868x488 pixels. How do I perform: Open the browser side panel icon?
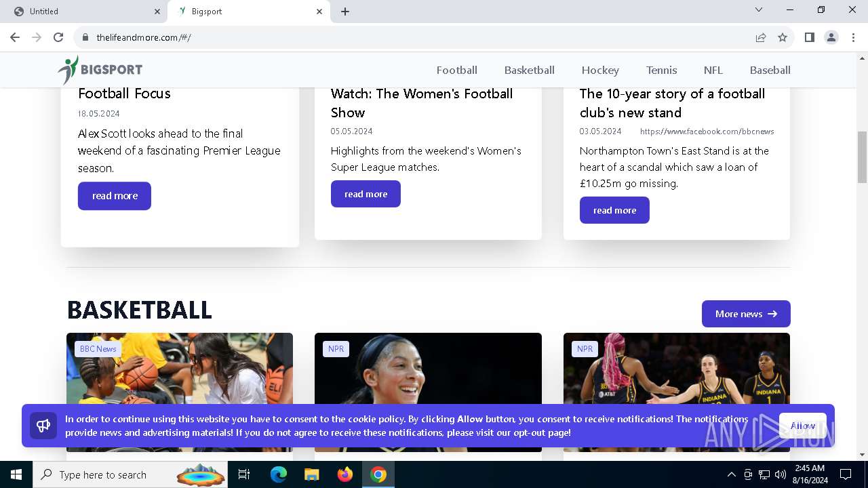tap(810, 37)
